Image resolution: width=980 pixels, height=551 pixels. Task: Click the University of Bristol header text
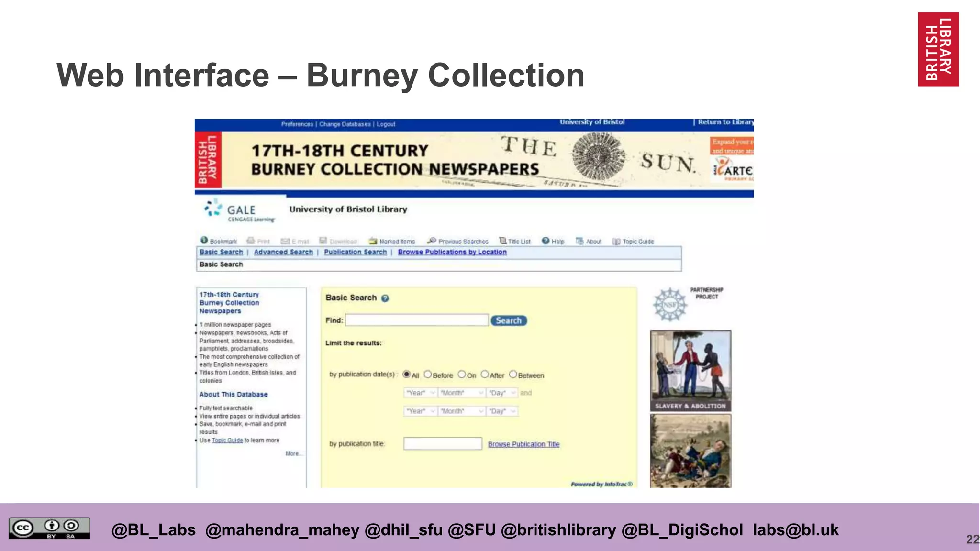[x=592, y=122]
